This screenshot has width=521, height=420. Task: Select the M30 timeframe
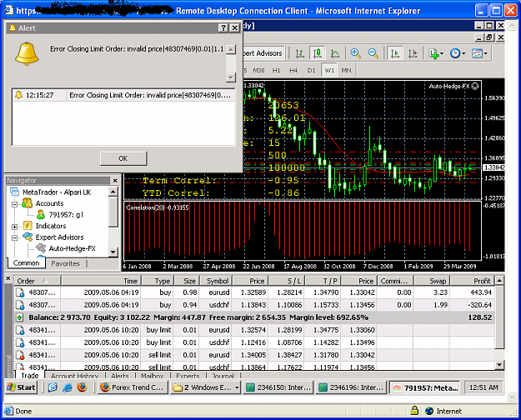pos(258,70)
